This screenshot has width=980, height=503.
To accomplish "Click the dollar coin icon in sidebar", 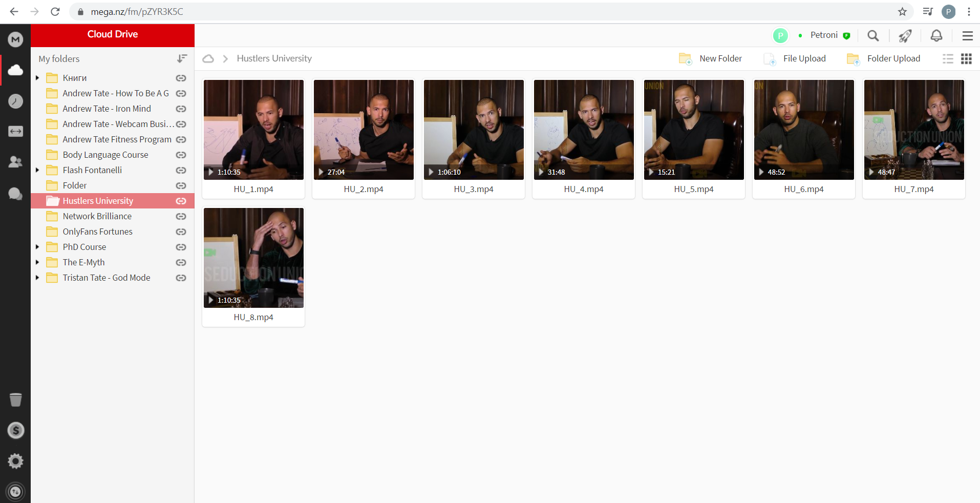I will [x=15, y=430].
